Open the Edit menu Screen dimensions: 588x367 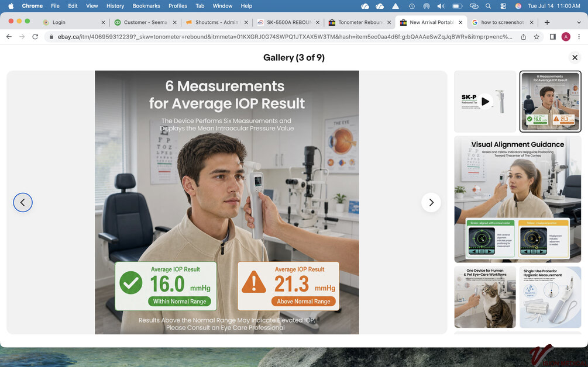[x=73, y=6]
